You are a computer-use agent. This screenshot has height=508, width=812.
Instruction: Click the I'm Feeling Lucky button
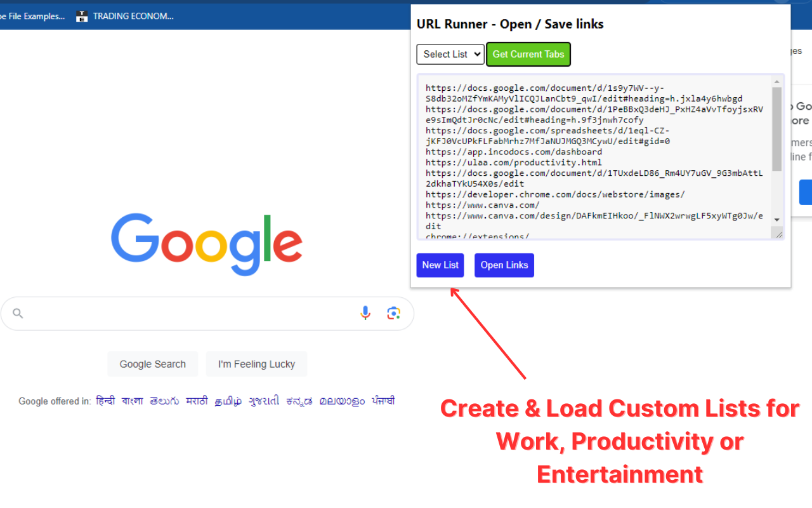256,364
